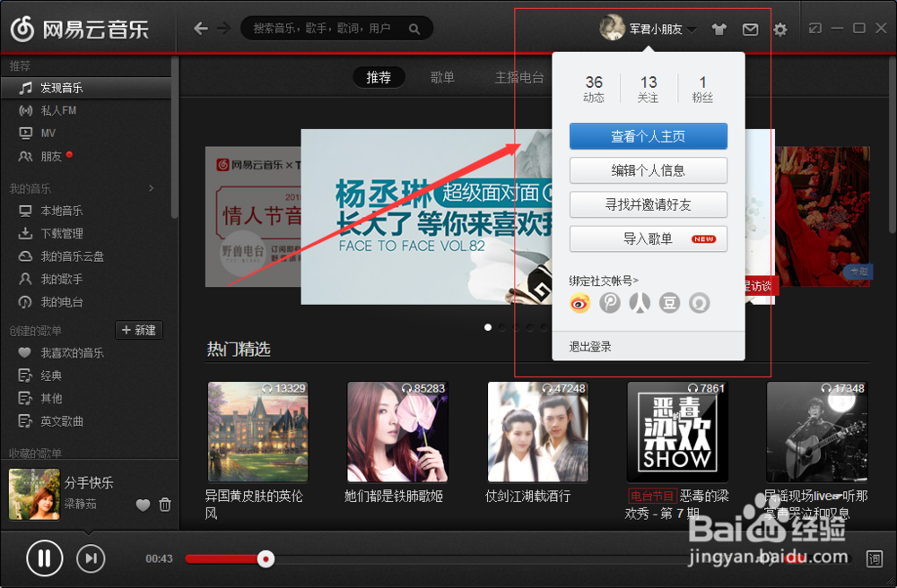
Task: Click the 编辑个人信息 button
Action: (x=649, y=170)
